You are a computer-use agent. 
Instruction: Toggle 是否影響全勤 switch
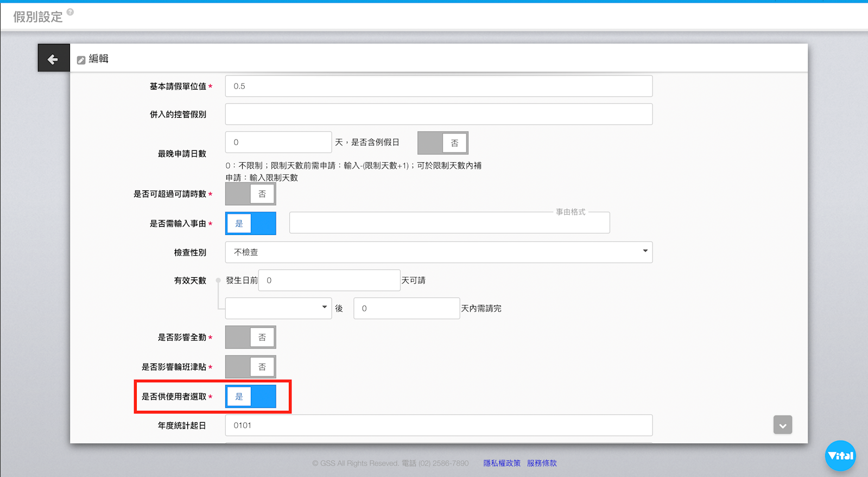pos(250,338)
